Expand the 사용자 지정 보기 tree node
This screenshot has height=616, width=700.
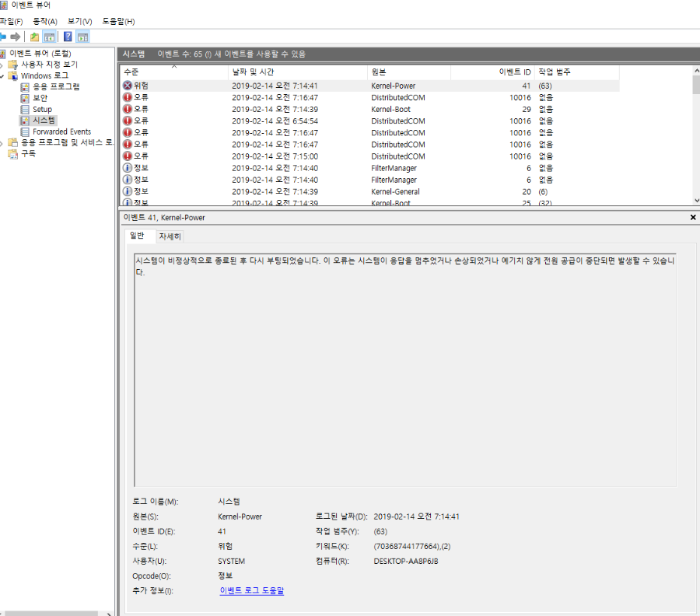pyautogui.click(x=2, y=65)
